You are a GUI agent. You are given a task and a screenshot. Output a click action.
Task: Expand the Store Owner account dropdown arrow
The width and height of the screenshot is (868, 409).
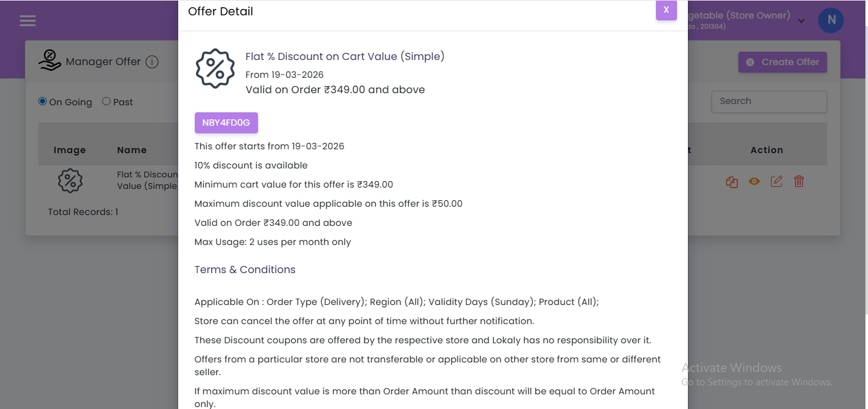pyautogui.click(x=801, y=21)
